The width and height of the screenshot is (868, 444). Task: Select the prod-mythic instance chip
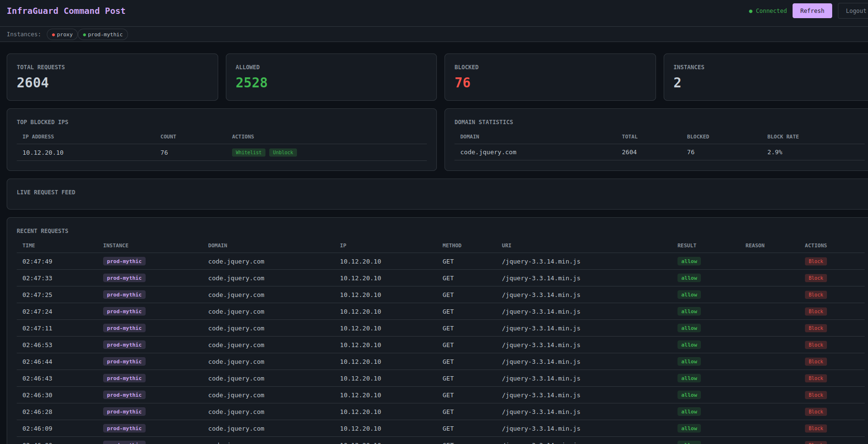click(x=103, y=34)
